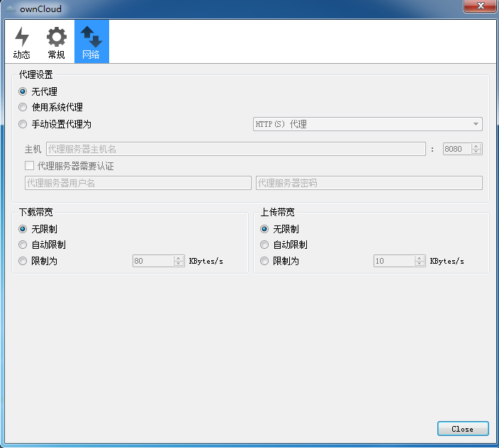Image resolution: width=499 pixels, height=448 pixels.
Task: Click the 代理服务器主机名 host input field
Action: [x=236, y=149]
